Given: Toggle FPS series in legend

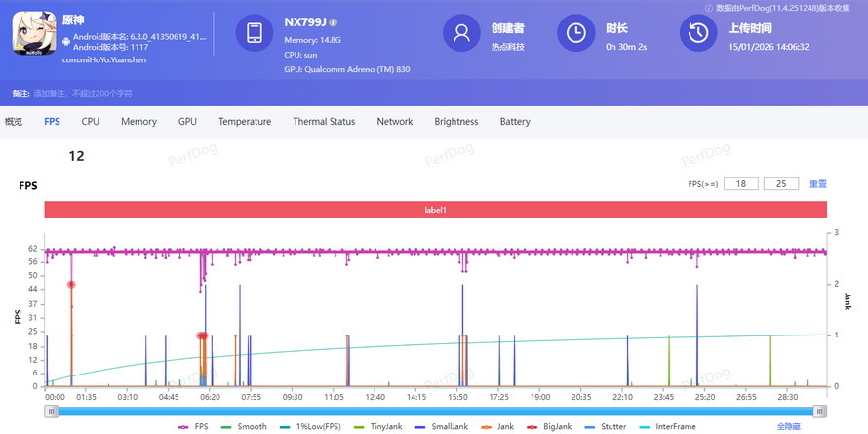Looking at the screenshot, I should pyautogui.click(x=193, y=427).
